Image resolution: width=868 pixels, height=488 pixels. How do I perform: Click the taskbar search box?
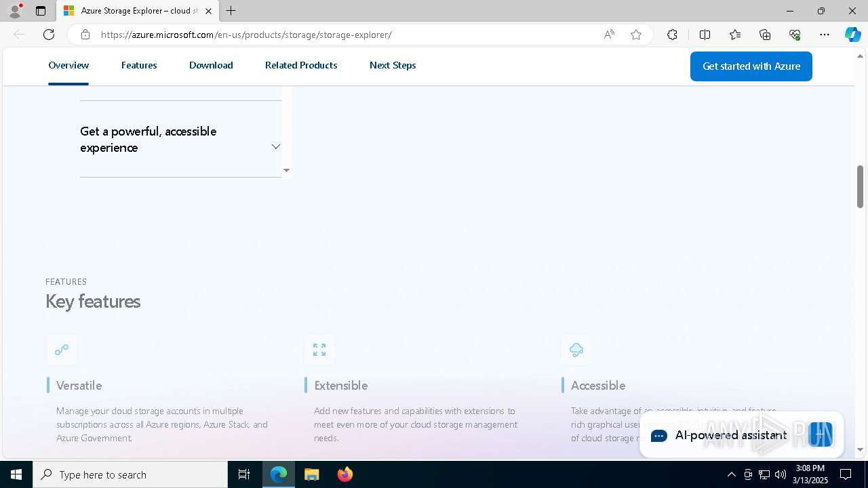tap(130, 474)
